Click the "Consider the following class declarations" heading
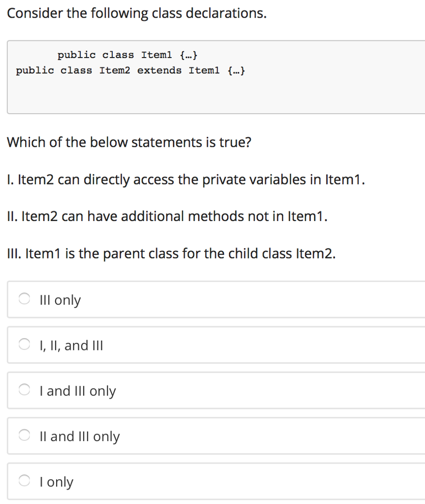The image size is (425, 504). [x=137, y=13]
